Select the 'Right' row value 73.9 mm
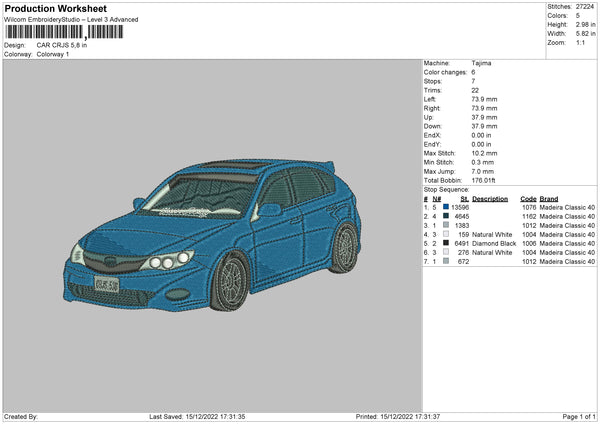This screenshot has width=600, height=424. coord(484,108)
